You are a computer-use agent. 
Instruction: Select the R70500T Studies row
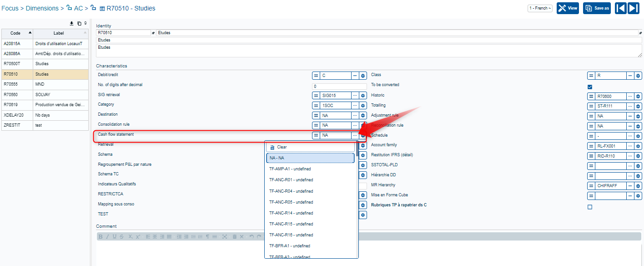point(45,64)
